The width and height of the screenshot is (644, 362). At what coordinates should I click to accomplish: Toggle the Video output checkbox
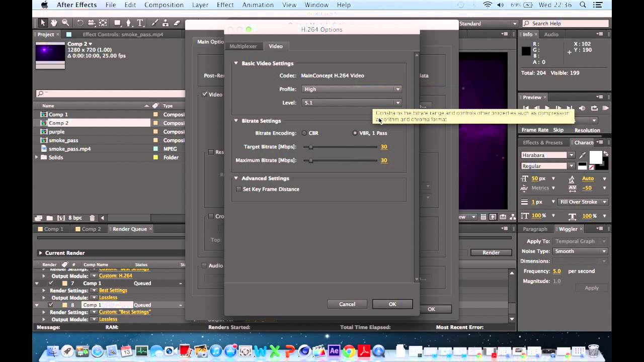[205, 94]
